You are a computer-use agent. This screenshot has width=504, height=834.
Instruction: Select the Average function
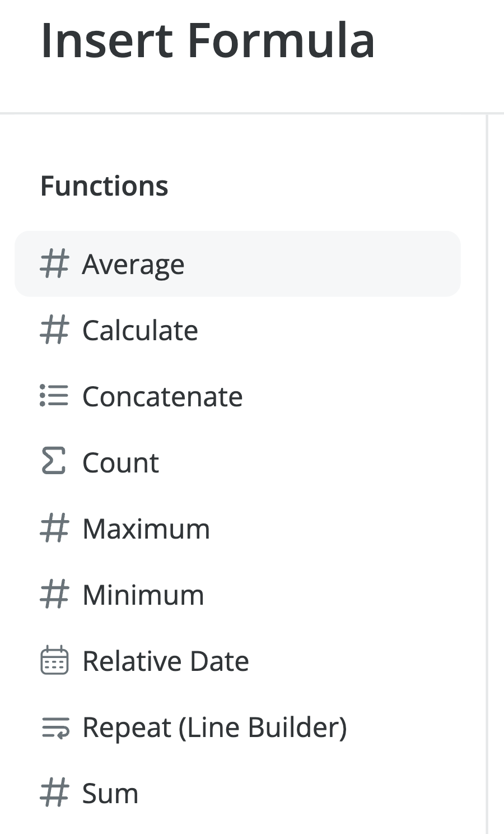pos(133,264)
